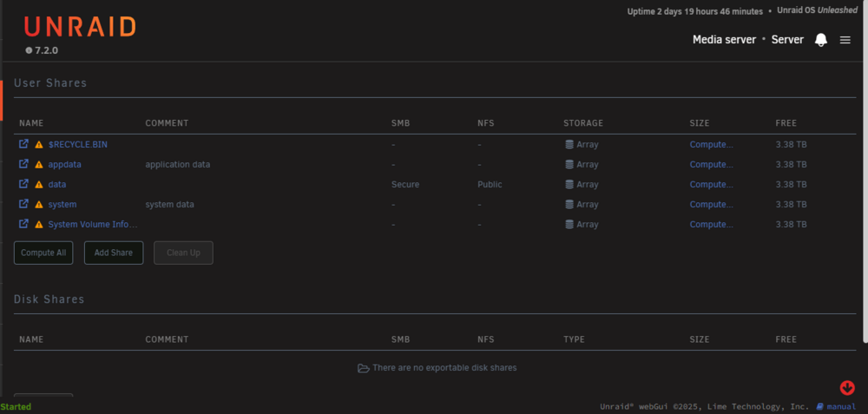
Task: Click the Add Share button
Action: pyautogui.click(x=114, y=253)
